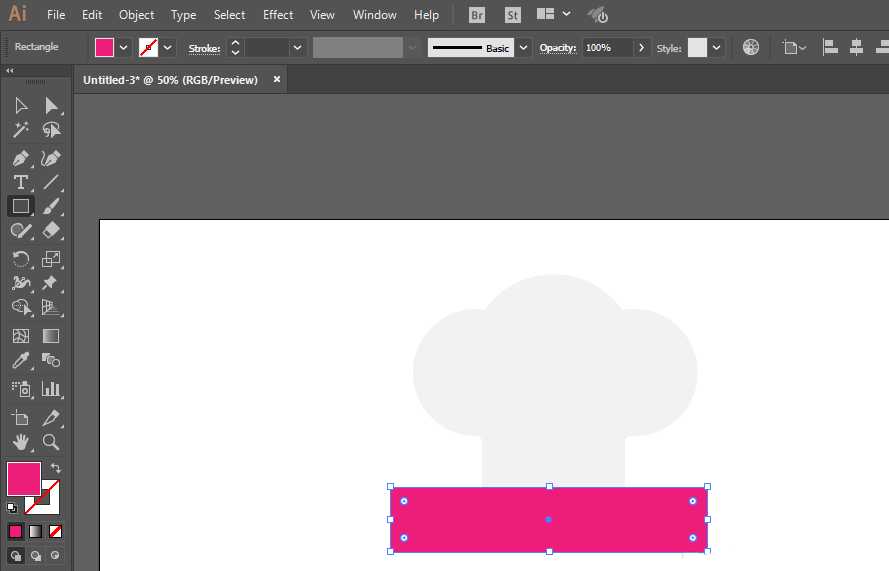Activate the Eyedropper tool
Viewport: 889px width, 571px height.
[20, 361]
